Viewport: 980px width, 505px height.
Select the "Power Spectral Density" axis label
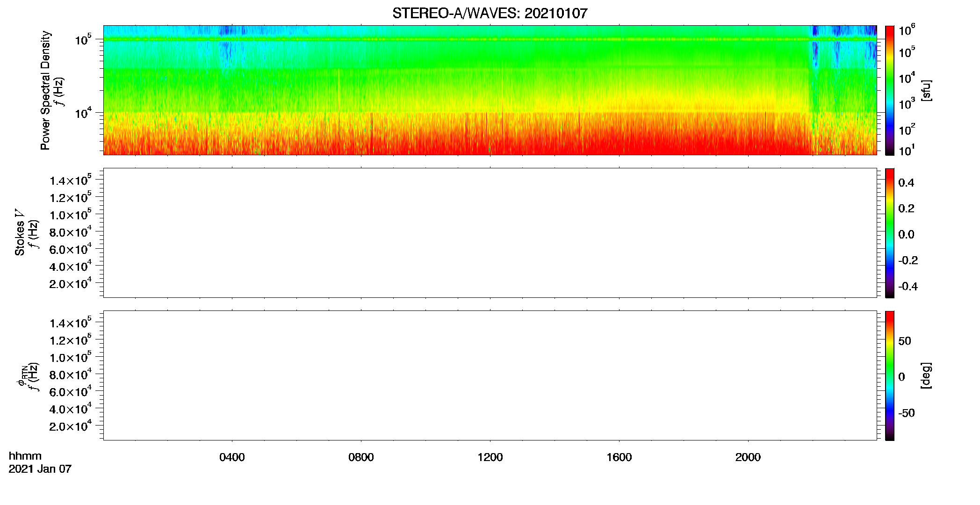pos(45,90)
